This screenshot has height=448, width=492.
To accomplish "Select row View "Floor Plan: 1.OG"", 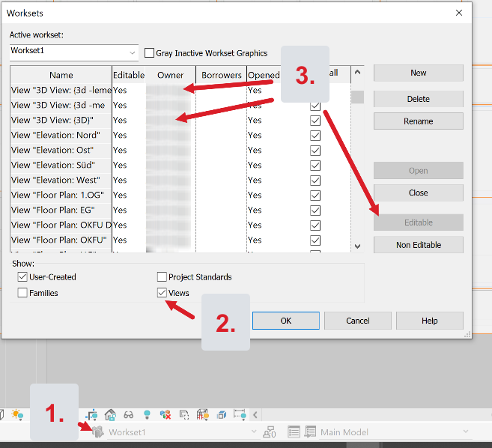I will click(61, 196).
